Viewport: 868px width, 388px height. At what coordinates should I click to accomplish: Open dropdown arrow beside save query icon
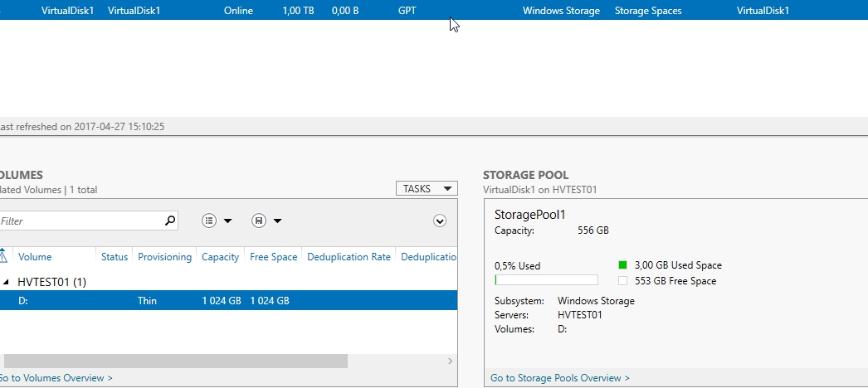click(x=278, y=221)
